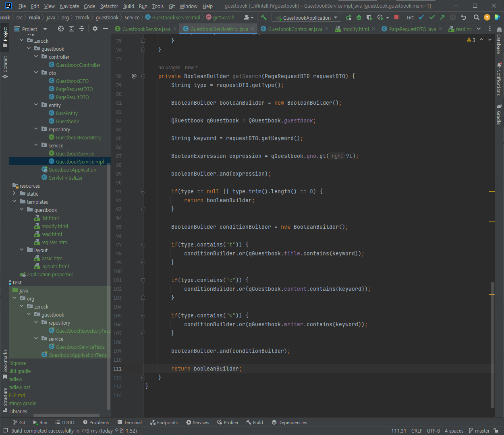This screenshot has height=435, width=504.
Task: Click the warning stripe mark beside line 91
Action: click(x=492, y=192)
